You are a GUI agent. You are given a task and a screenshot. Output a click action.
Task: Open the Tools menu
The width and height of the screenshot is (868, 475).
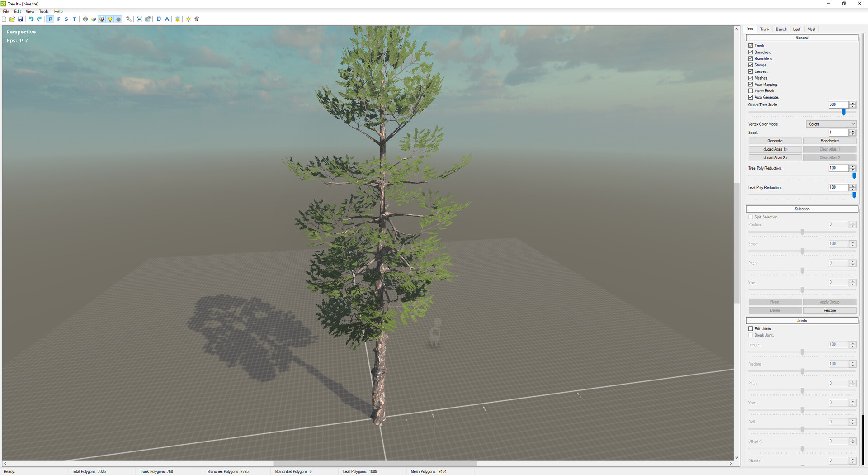pyautogui.click(x=43, y=11)
